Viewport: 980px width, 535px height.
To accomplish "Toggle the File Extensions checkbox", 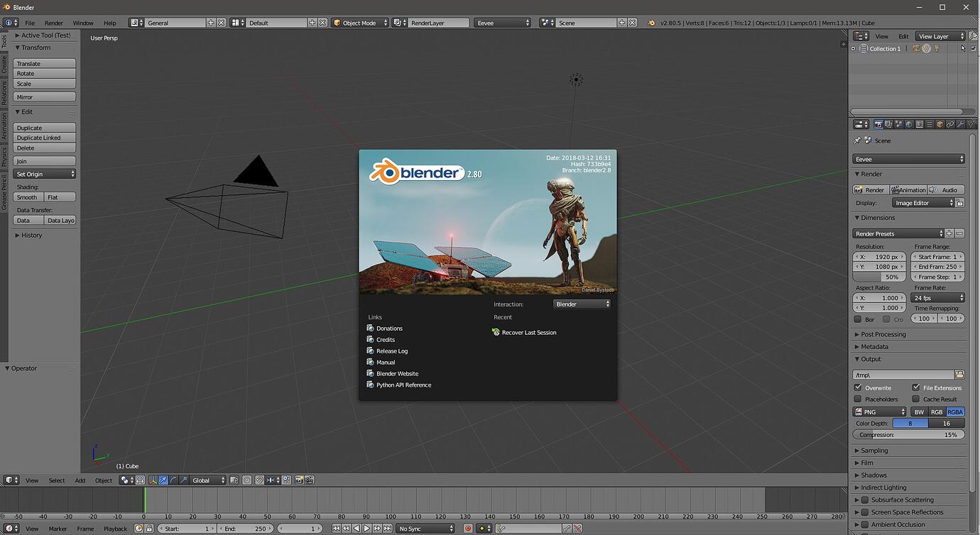I will [x=916, y=387].
